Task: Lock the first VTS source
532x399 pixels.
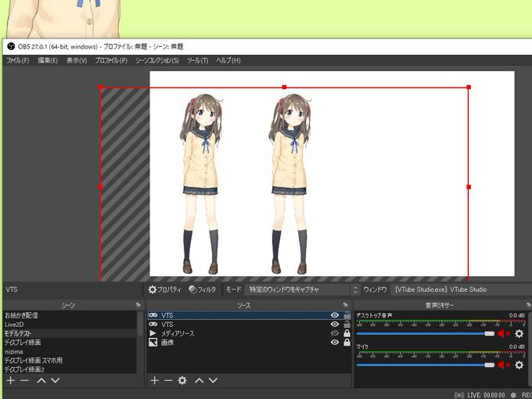Action: pos(347,315)
